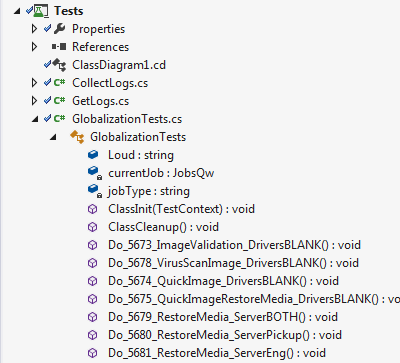Click the ClassDiagram1.cd diagram icon
This screenshot has height=363, width=400.
pyautogui.click(x=59, y=65)
